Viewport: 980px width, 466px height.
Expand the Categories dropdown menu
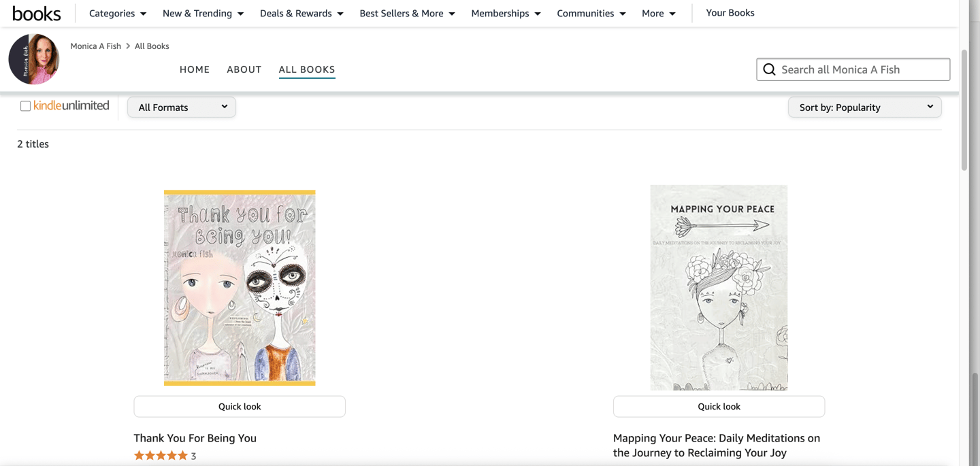118,14
